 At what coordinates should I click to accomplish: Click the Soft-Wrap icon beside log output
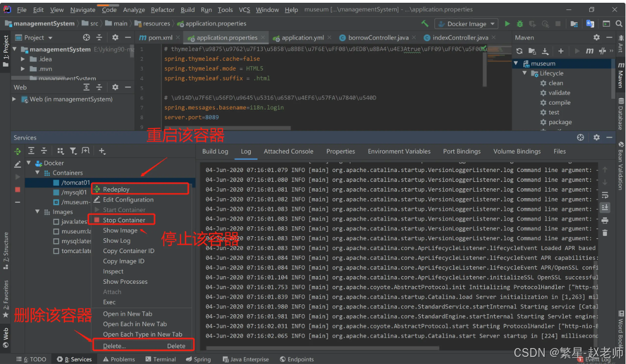click(605, 195)
